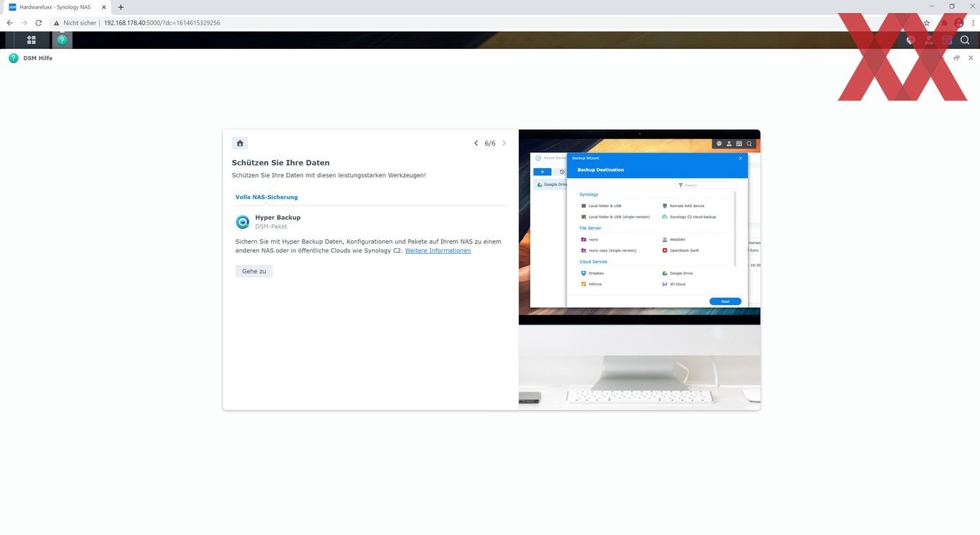This screenshot has height=535, width=980.
Task: Click the DSM Hilfe taskbar icon
Action: (x=62, y=40)
